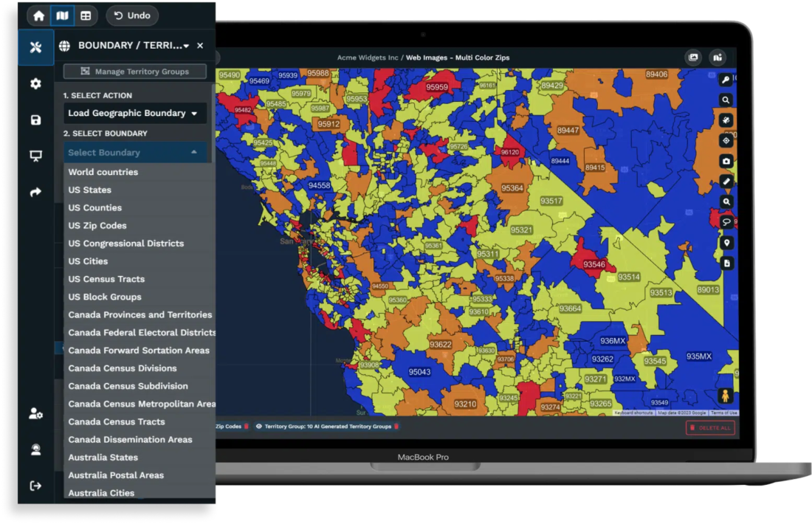This screenshot has width=812, height=524.
Task: Switch to the table view toggle
Action: (86, 15)
